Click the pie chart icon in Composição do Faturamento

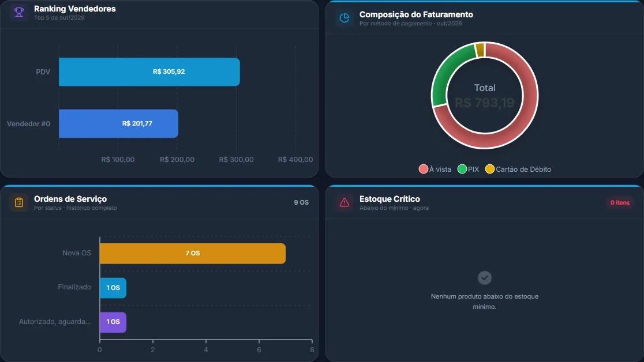click(345, 18)
